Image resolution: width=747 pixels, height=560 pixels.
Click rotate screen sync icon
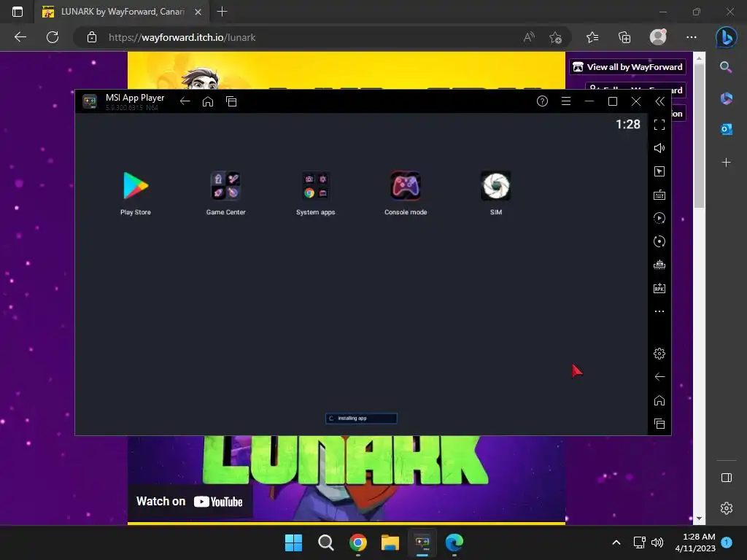point(659,241)
